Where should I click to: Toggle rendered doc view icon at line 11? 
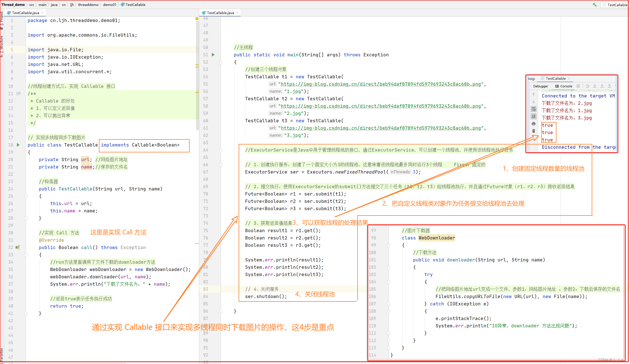pos(19,94)
